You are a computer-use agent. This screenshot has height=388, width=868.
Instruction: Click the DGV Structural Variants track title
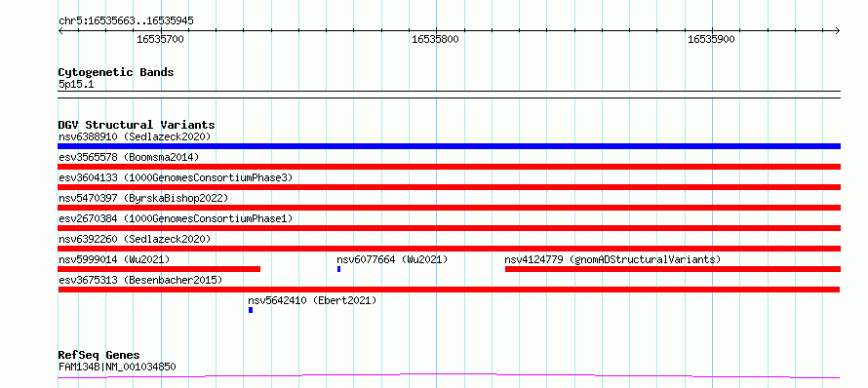tap(137, 125)
